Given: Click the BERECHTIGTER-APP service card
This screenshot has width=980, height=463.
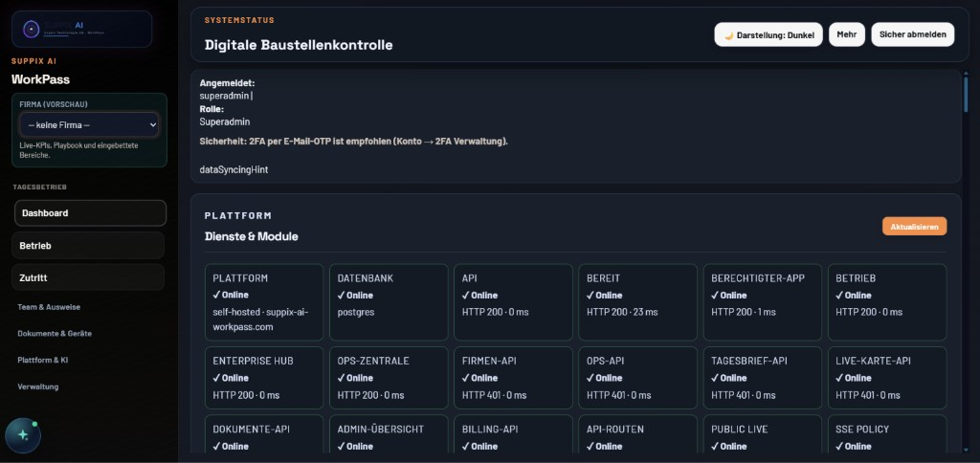Looking at the screenshot, I should (x=763, y=302).
